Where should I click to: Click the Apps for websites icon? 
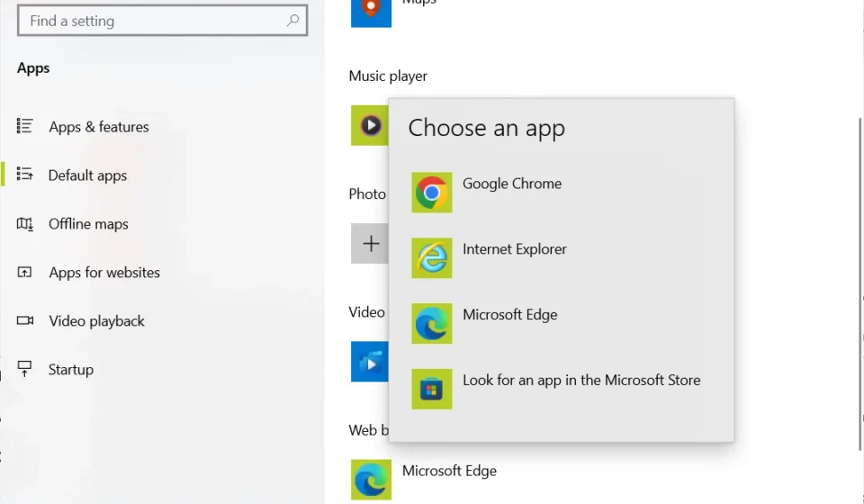[25, 272]
